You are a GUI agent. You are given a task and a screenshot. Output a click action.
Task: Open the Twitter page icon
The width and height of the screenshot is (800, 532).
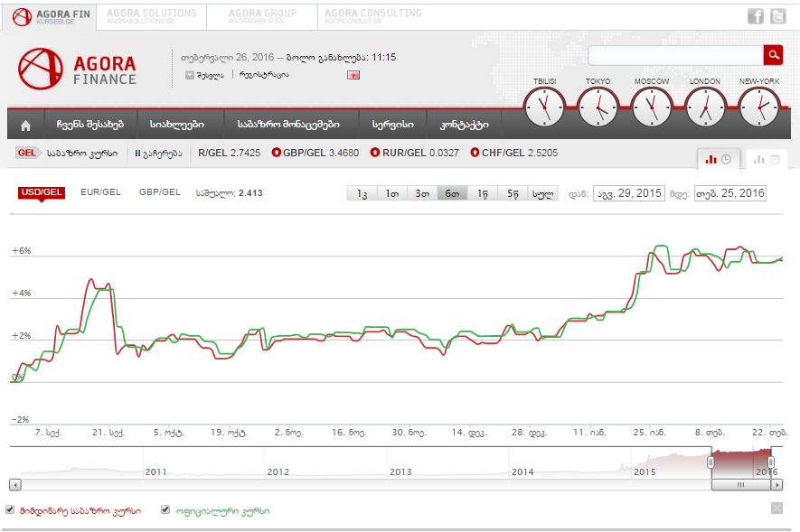click(779, 16)
